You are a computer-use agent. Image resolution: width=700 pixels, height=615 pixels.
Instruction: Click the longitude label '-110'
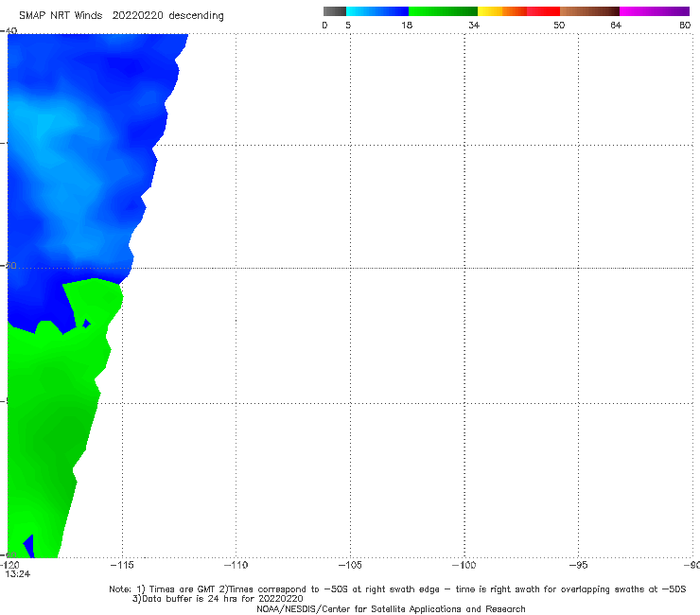coord(236,565)
